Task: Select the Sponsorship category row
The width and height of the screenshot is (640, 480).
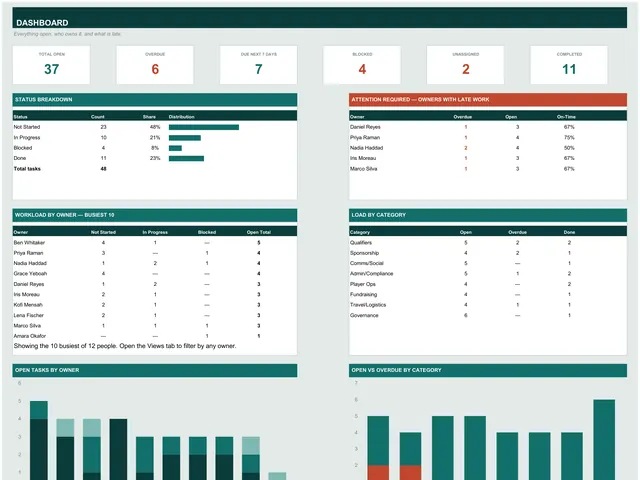Action: pyautogui.click(x=488, y=253)
